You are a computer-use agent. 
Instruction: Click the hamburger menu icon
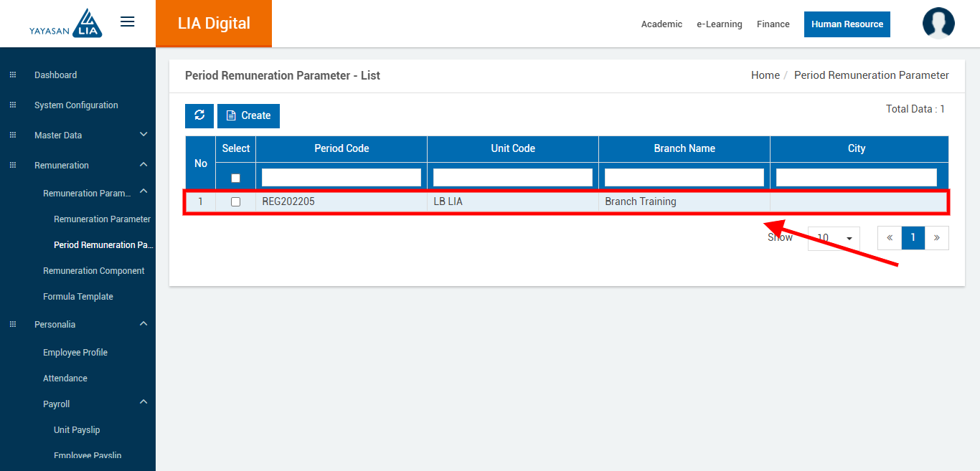click(x=128, y=22)
